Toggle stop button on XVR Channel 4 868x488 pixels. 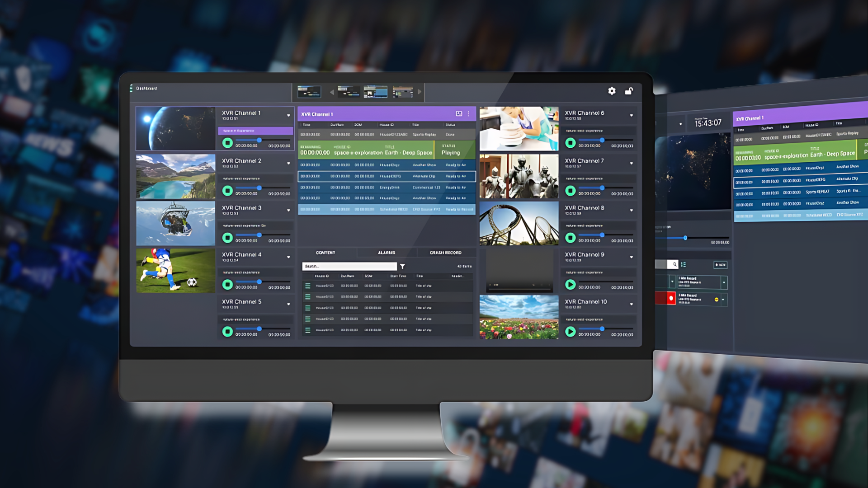[227, 284]
